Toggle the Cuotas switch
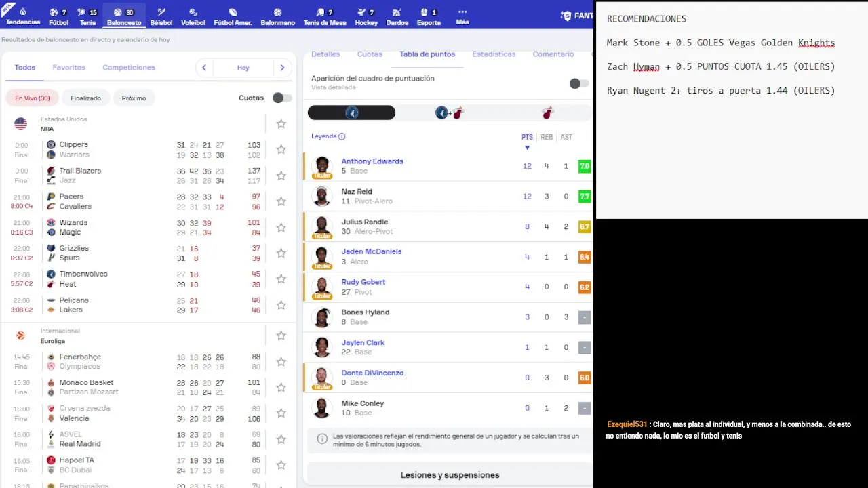The image size is (868, 488). 281,98
